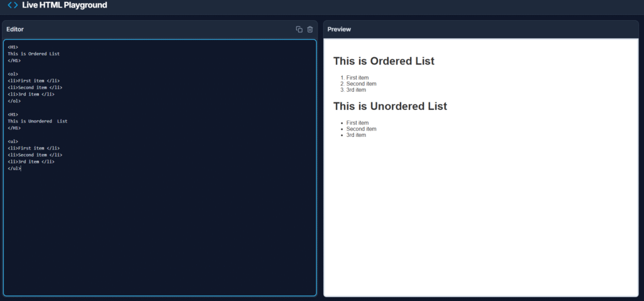644x301 pixels.
Task: Click the 'This is Ordered List' code line
Action: (x=33, y=54)
